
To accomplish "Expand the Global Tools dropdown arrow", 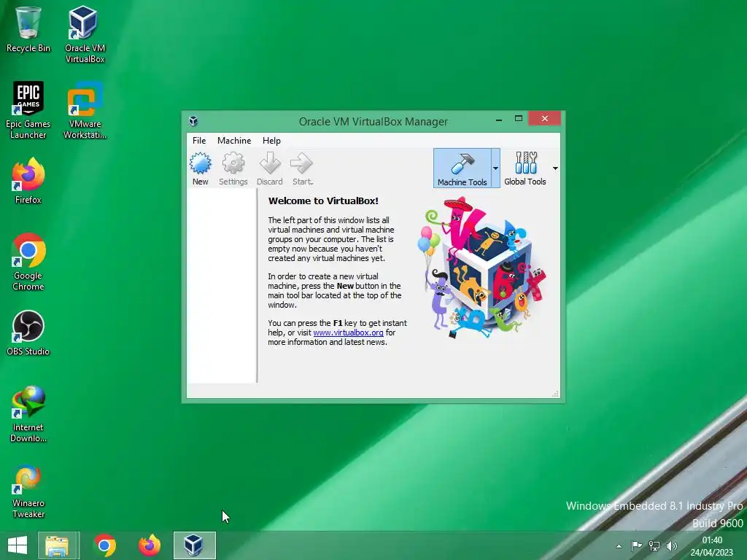I will 555,168.
